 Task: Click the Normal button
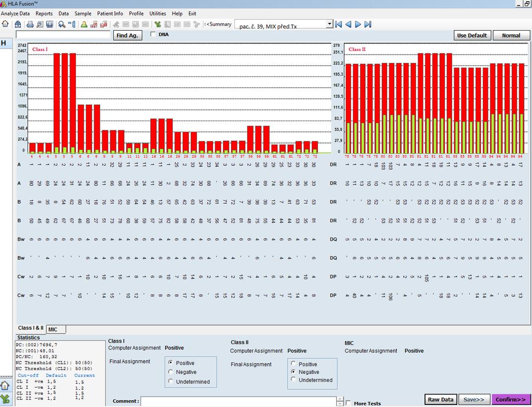tap(511, 35)
